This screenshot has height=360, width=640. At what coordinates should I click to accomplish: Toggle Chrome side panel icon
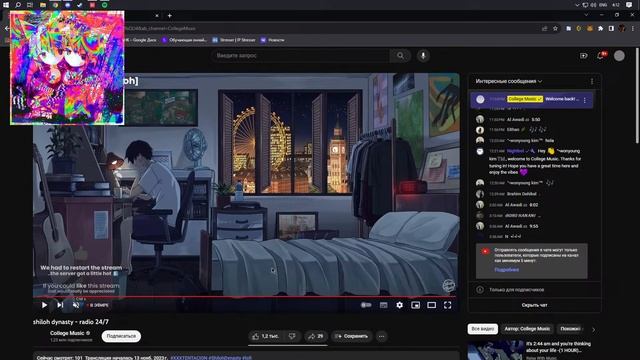611,29
